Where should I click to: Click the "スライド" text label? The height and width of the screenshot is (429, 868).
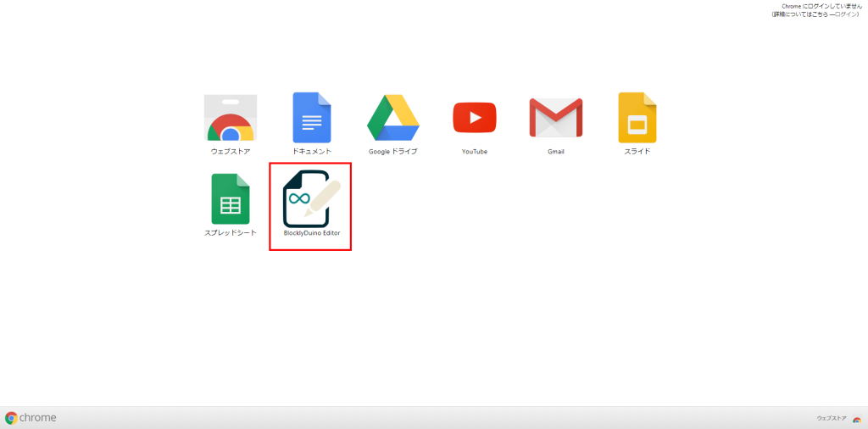637,152
